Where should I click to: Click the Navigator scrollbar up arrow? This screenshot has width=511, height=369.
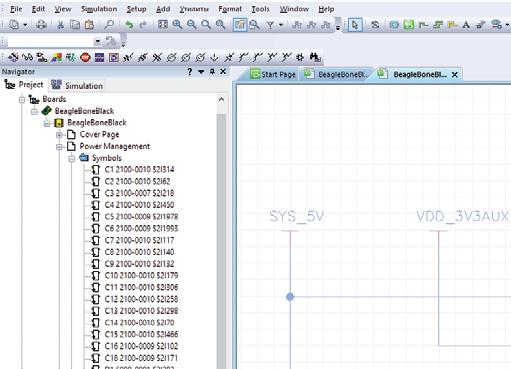pyautogui.click(x=221, y=99)
